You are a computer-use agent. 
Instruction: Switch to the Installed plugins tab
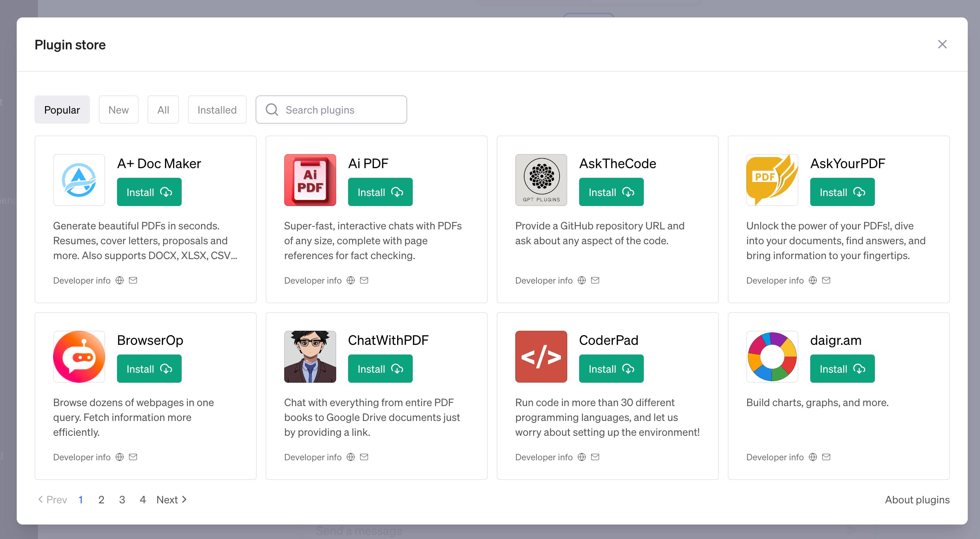tap(217, 110)
